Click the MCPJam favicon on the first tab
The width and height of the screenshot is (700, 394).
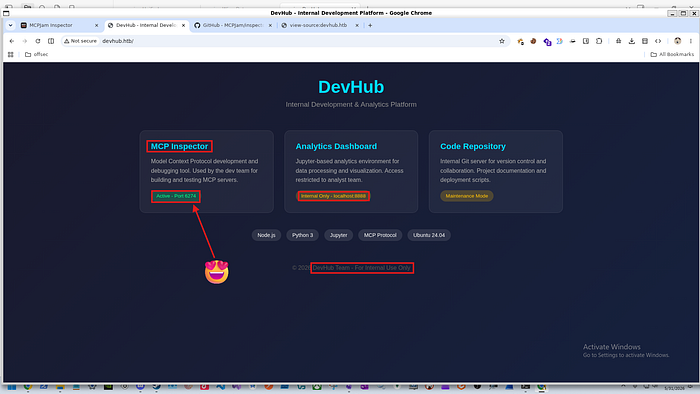pos(24,25)
